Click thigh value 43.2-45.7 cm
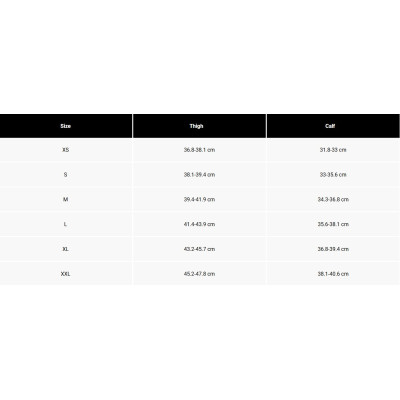 199,249
